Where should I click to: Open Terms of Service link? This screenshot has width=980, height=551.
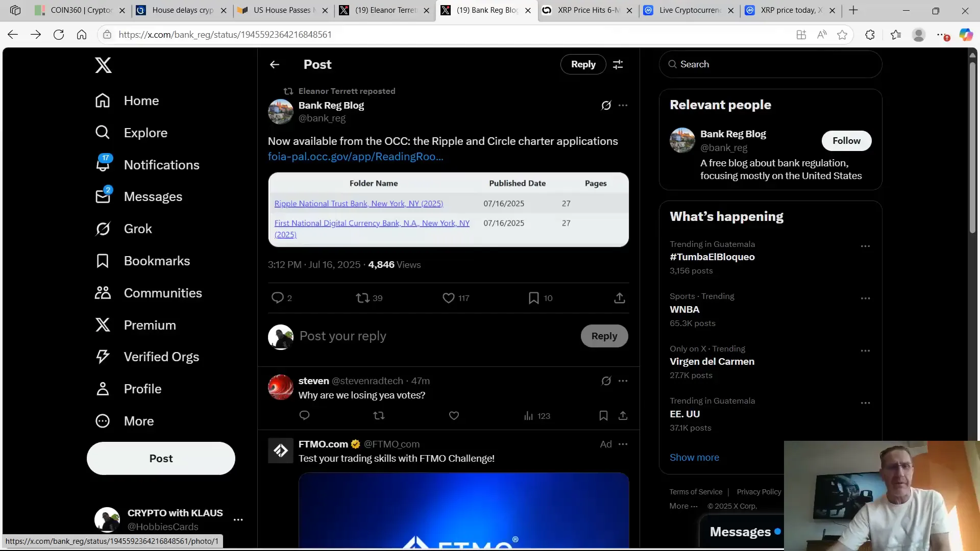tap(696, 492)
